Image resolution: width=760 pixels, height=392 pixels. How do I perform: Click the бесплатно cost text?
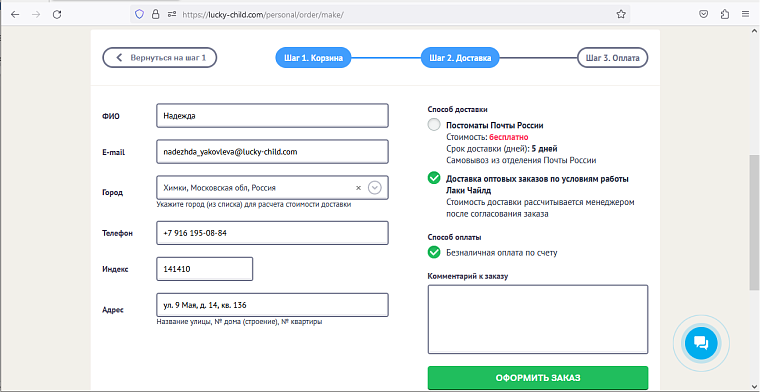coord(508,137)
